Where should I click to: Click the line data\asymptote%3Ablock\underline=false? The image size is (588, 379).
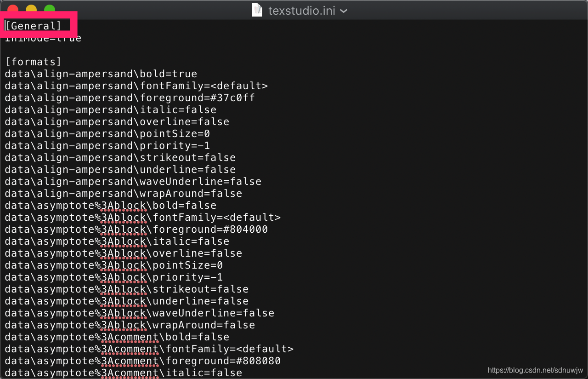pos(127,301)
